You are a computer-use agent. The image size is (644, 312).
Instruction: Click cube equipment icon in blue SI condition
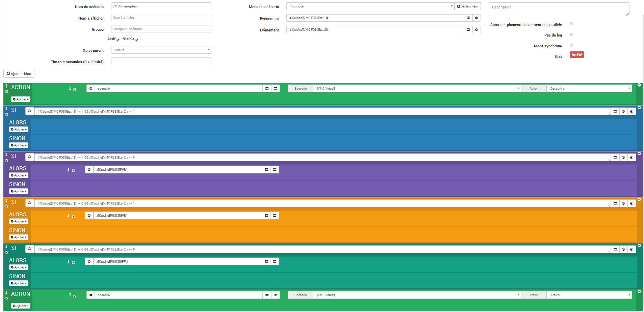click(632, 112)
